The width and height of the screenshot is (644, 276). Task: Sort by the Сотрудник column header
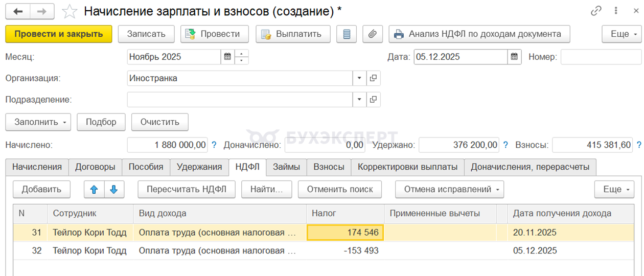pyautogui.click(x=90, y=214)
